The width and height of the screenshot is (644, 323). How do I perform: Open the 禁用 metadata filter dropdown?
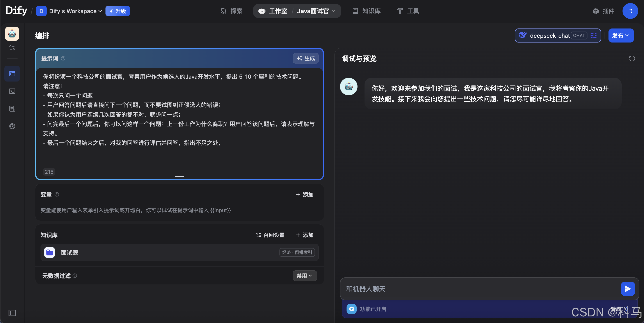pyautogui.click(x=304, y=275)
